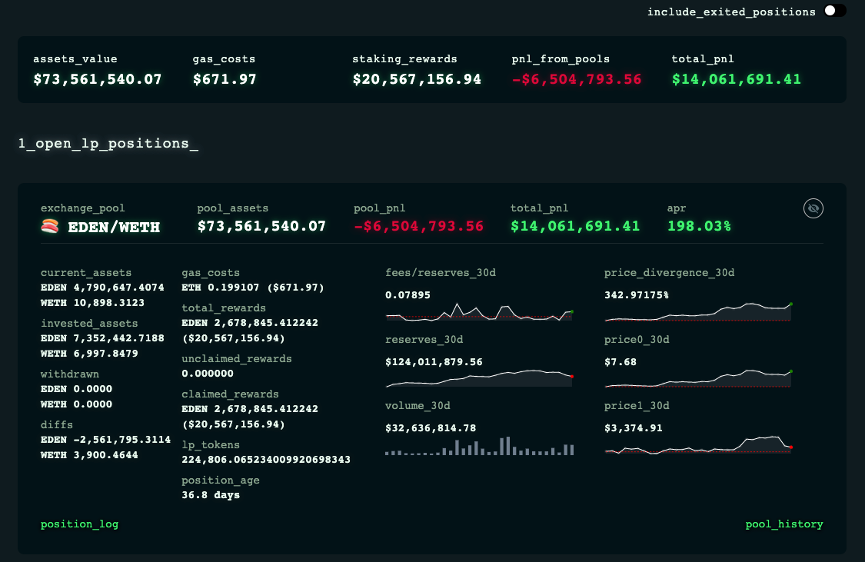Click unclaimed_rewards value 0.000000

[x=208, y=374]
